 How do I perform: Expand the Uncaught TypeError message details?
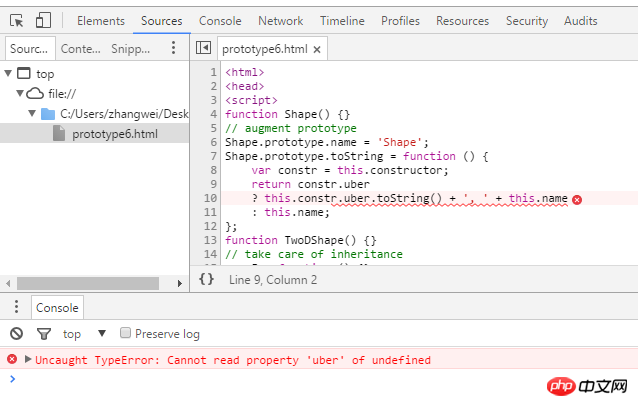tap(28, 360)
